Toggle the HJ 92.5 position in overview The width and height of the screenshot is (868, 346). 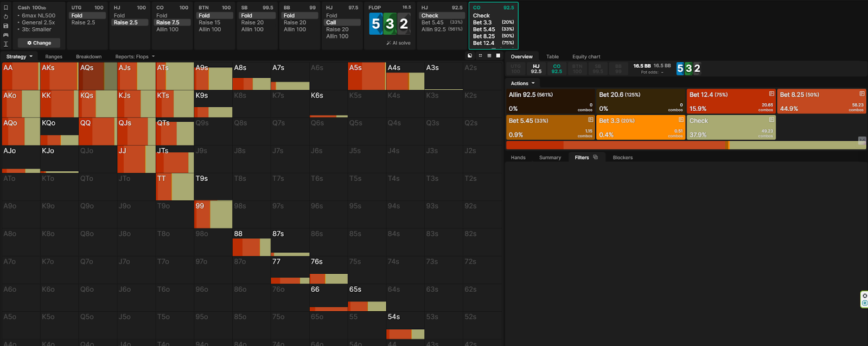coord(536,69)
